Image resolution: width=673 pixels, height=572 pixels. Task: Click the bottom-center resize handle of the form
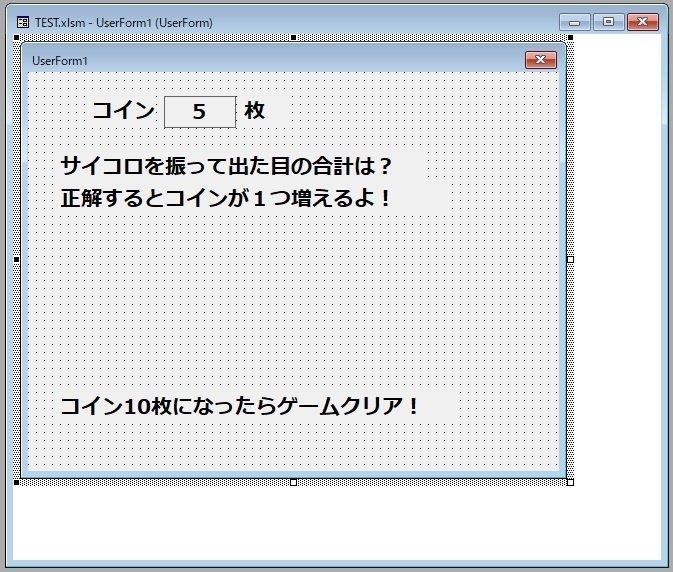pos(294,483)
